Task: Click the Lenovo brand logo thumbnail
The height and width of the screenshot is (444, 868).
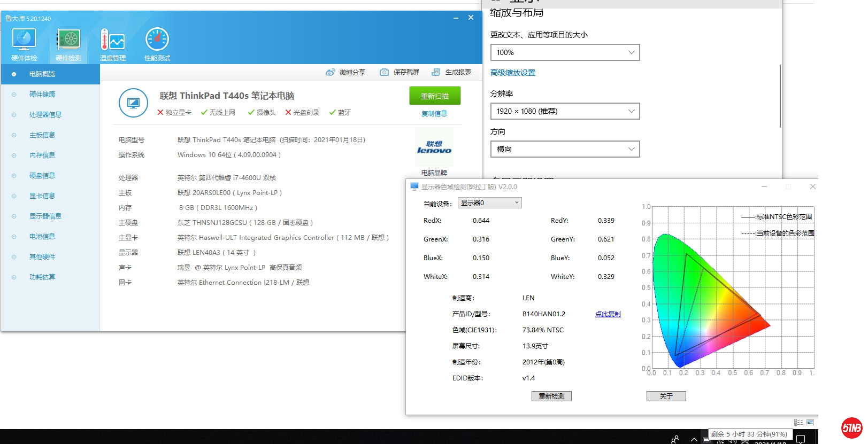Action: tap(434, 147)
